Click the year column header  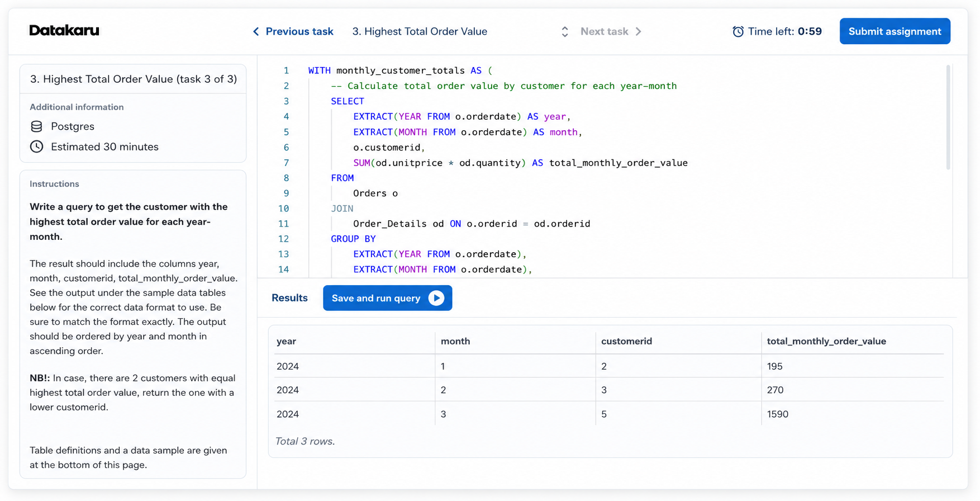[x=286, y=341]
